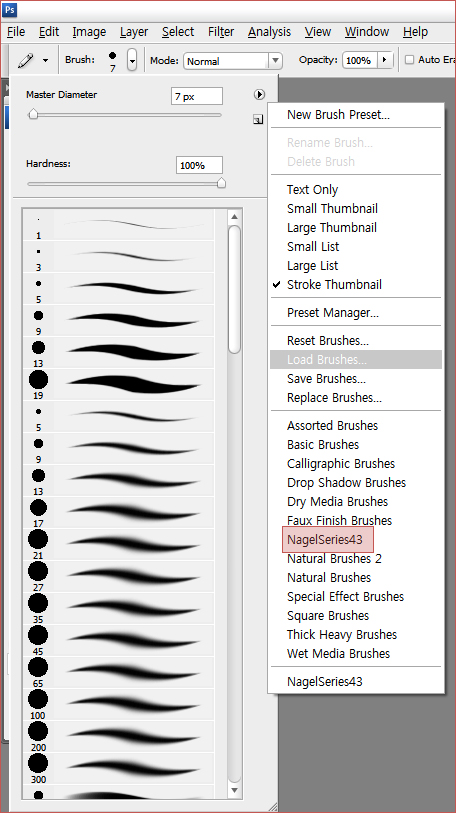Open the File menu

(16, 32)
